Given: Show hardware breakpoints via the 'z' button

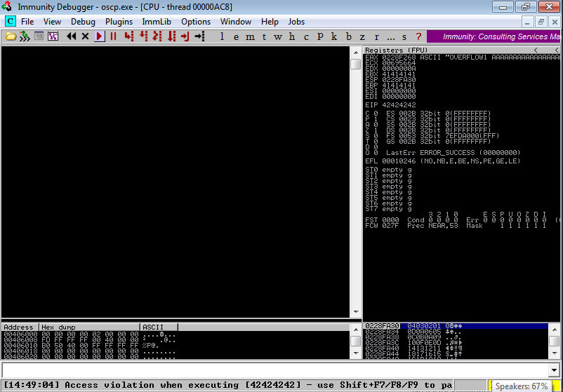Looking at the screenshot, I should [x=362, y=36].
